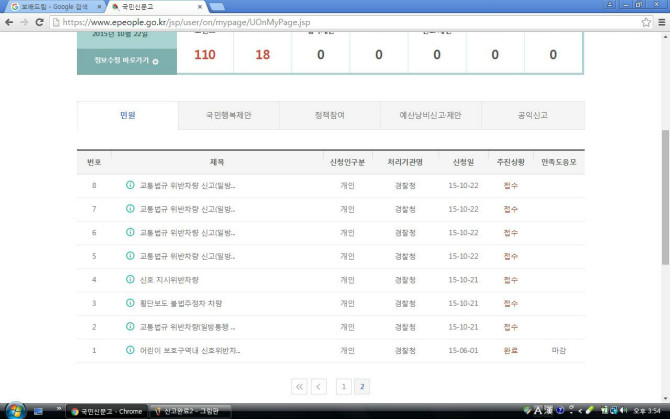Screen dimensions: 670x419
Task: Expand hidden tray icons with the arrow
Action: (580, 411)
